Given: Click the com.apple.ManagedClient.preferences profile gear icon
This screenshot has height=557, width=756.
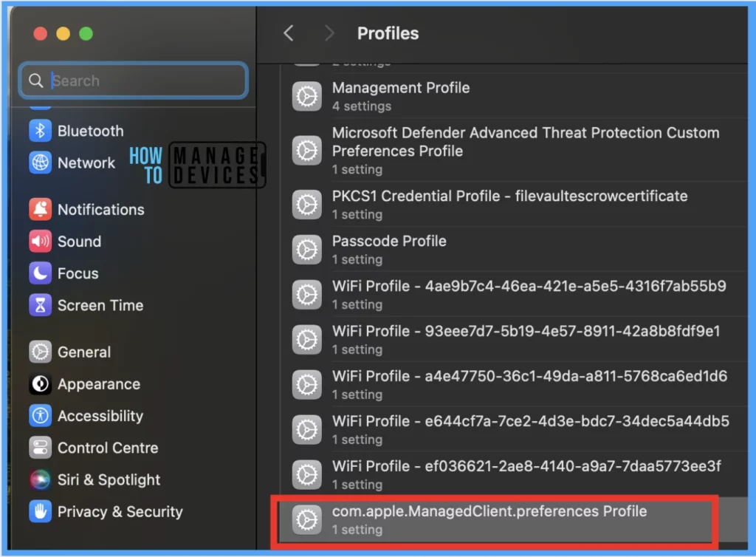Looking at the screenshot, I should tap(307, 519).
